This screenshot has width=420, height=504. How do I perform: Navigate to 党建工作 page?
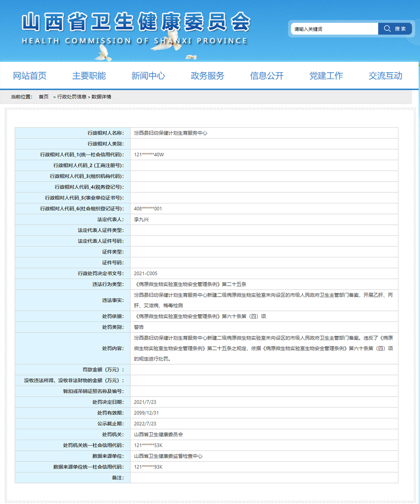point(326,76)
